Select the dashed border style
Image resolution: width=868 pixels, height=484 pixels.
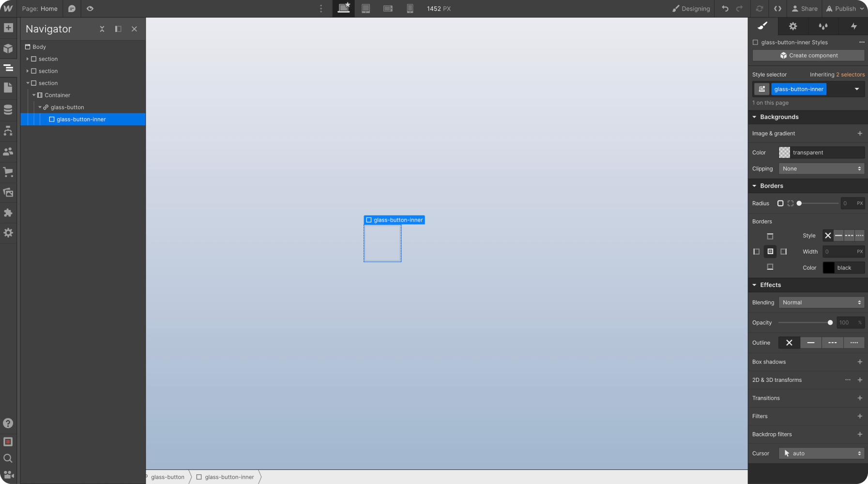pyautogui.click(x=849, y=236)
